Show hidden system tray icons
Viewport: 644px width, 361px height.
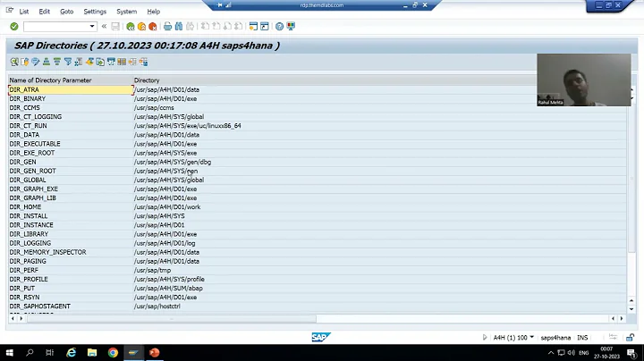pyautogui.click(x=551, y=352)
